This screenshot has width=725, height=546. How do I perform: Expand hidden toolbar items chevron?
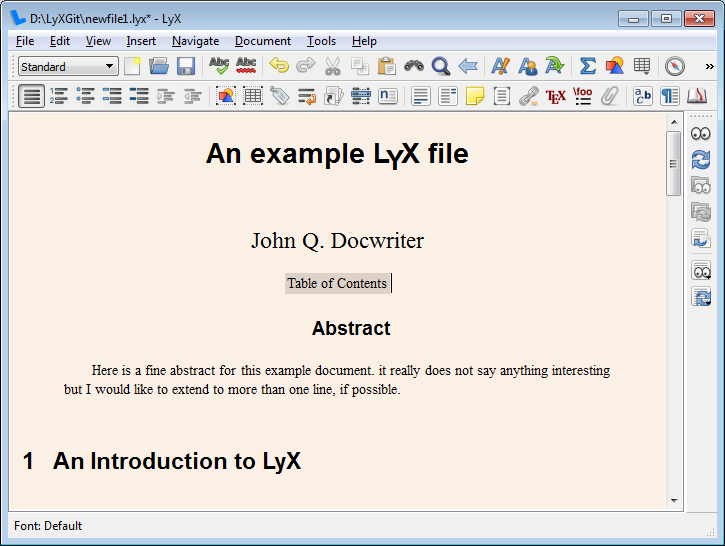tap(709, 67)
